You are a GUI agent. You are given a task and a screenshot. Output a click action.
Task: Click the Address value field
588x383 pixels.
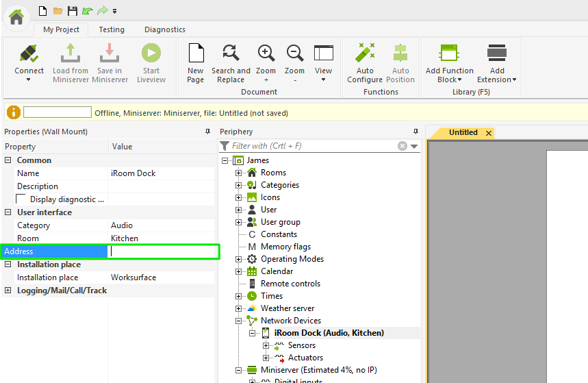tap(163, 251)
